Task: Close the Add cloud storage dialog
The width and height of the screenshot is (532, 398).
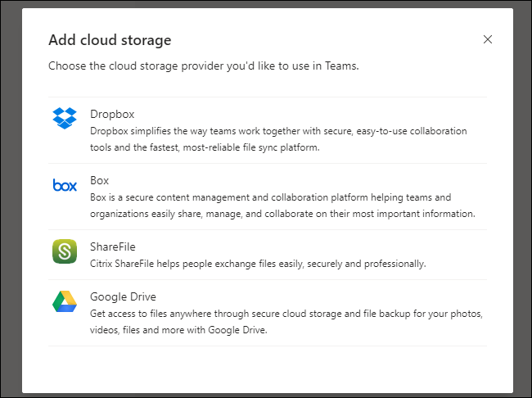Action: tap(488, 39)
